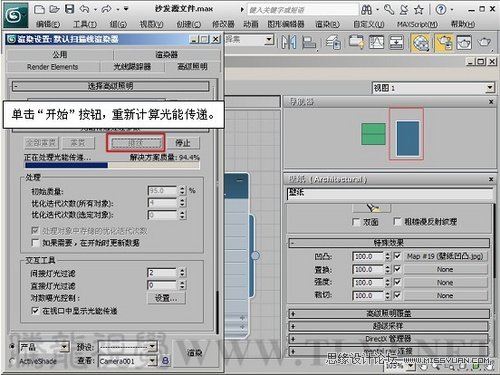Click the Redo arrow icon
Screen dimensions: 500x375
(x=106, y=9)
